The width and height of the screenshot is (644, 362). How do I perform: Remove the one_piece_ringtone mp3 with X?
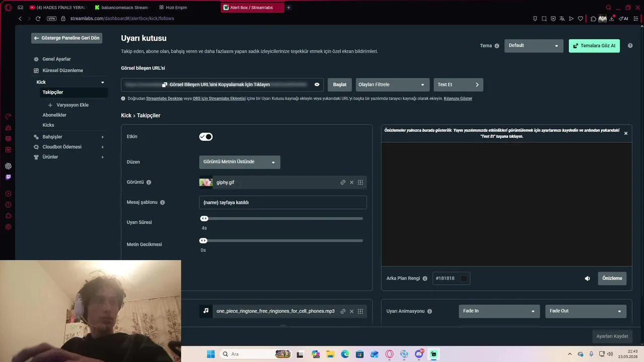352,312
